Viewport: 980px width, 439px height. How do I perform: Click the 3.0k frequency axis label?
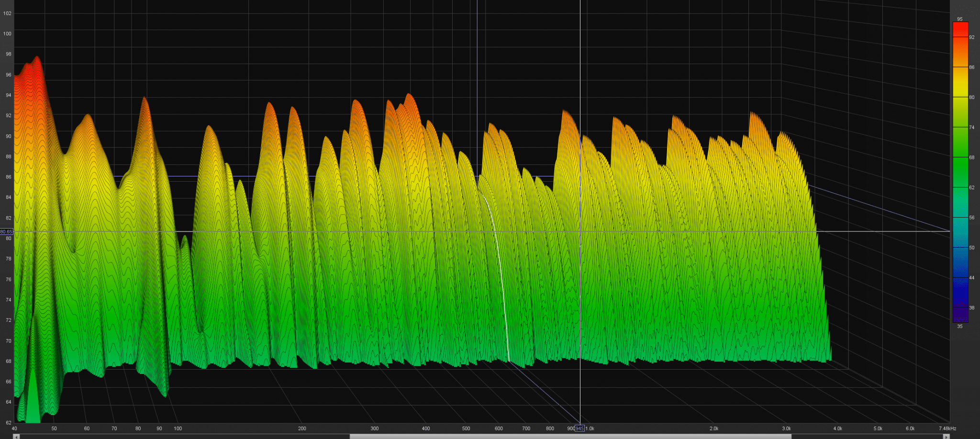(x=787, y=428)
